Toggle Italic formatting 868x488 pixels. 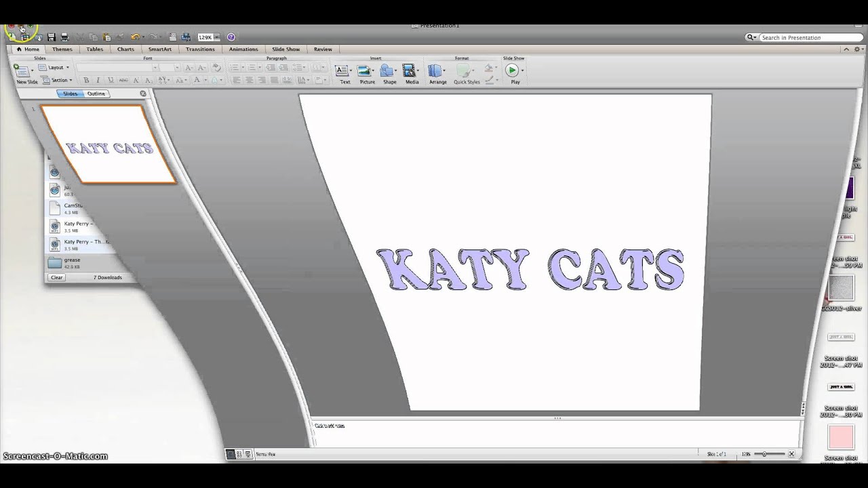click(x=98, y=80)
